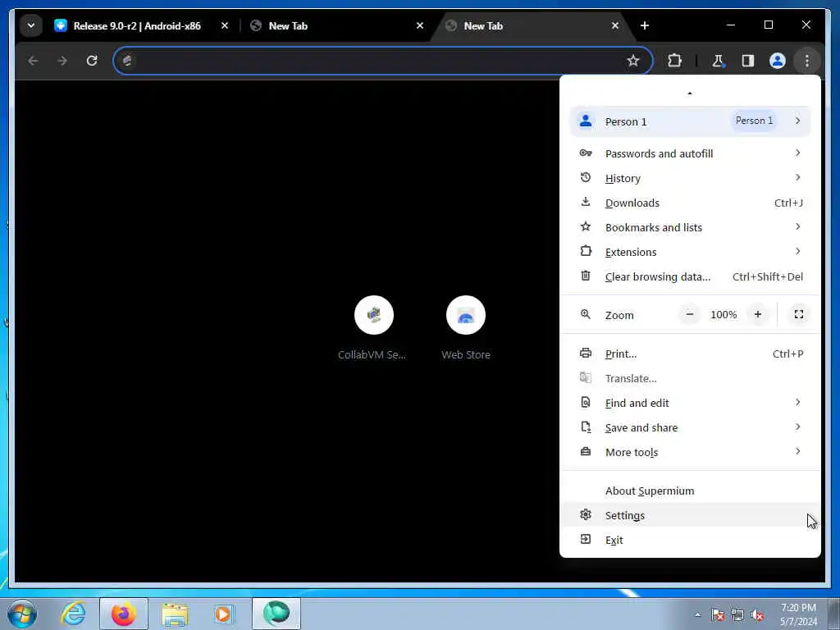Click the site info icon in address bar
Screen dimensions: 840x630
pyautogui.click(x=127, y=61)
